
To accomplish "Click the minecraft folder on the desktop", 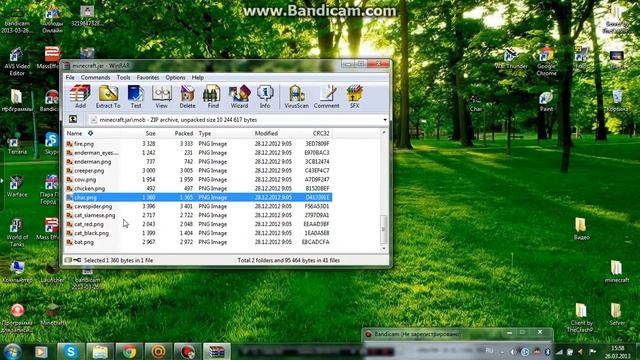I will tap(617, 271).
